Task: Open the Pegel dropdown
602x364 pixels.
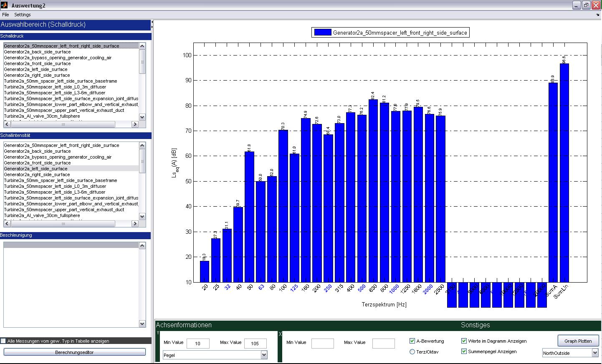Action: [263, 355]
